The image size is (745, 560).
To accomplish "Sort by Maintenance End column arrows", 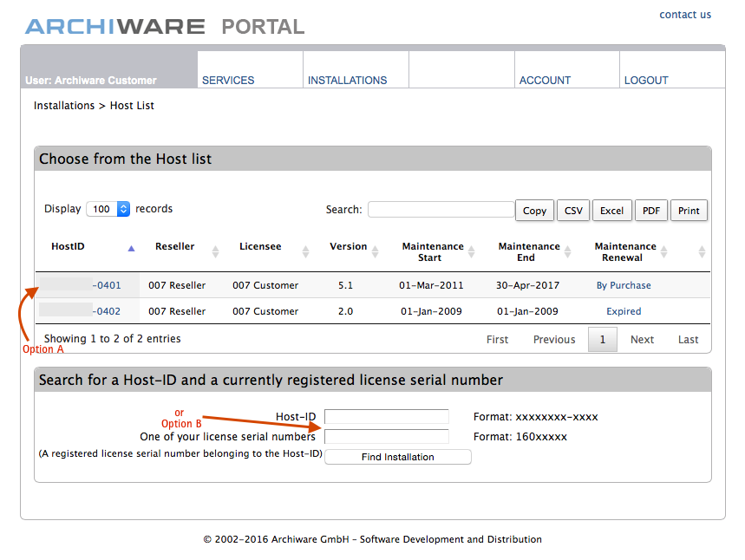I will (567, 252).
